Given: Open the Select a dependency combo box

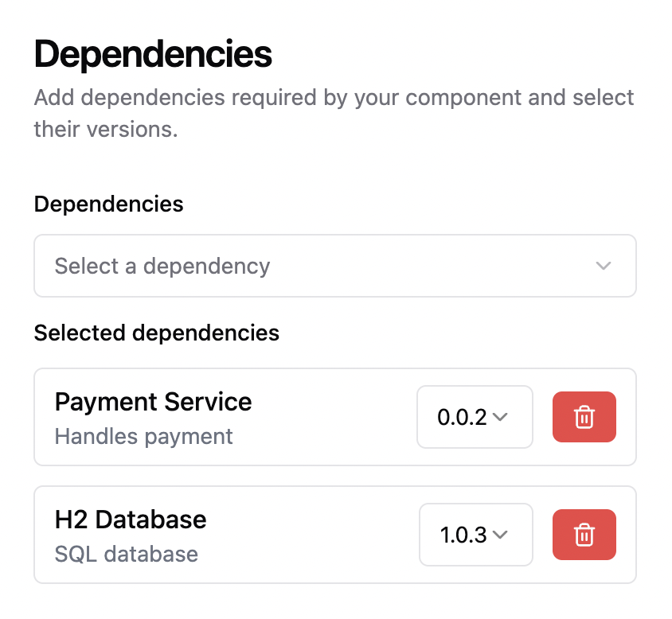Looking at the screenshot, I should (335, 266).
